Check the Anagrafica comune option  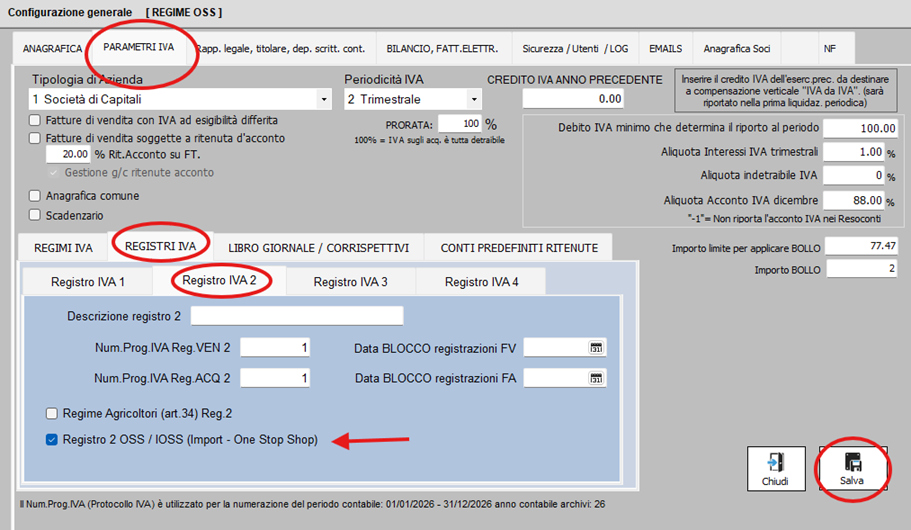tap(36, 196)
